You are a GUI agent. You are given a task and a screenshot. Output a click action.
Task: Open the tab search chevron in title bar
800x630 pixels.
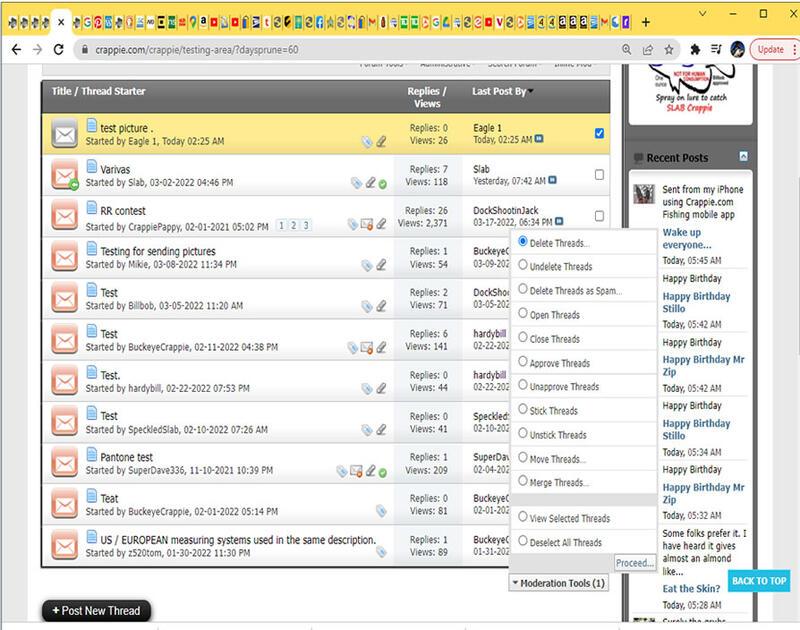click(703, 14)
